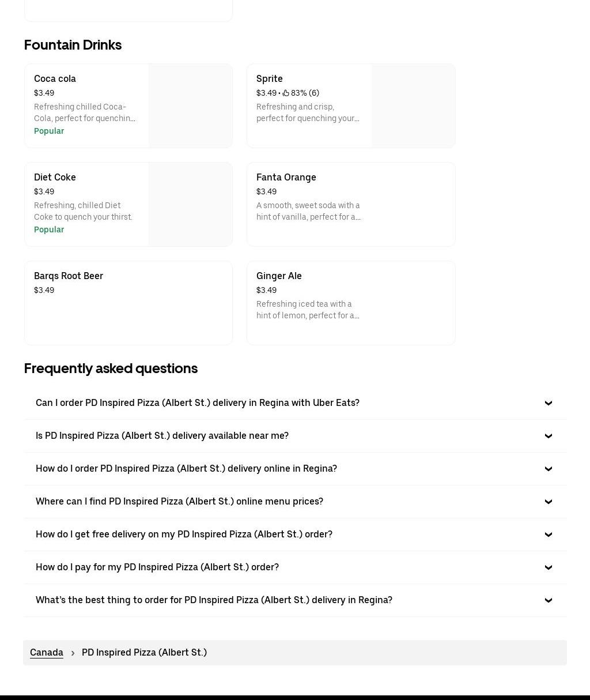The height and width of the screenshot is (700, 590).
Task: Click the Fountain Drinks section heading
Action: tap(73, 45)
